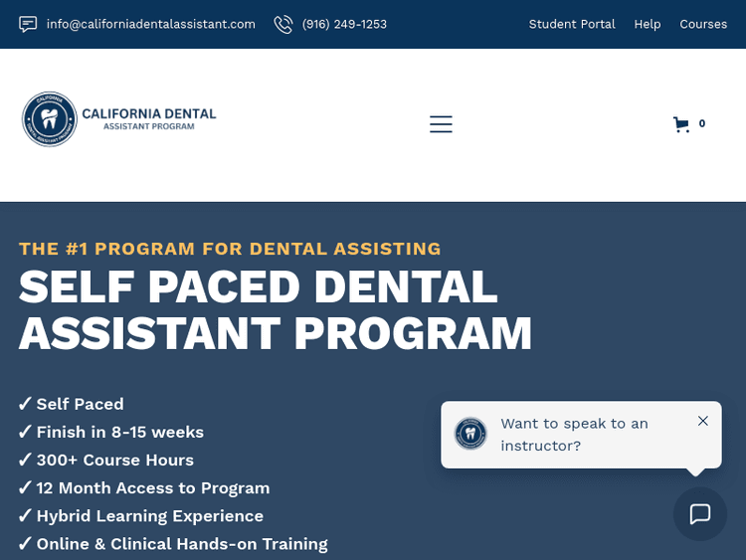
Task: Click the cart item count 0
Action: [702, 123]
